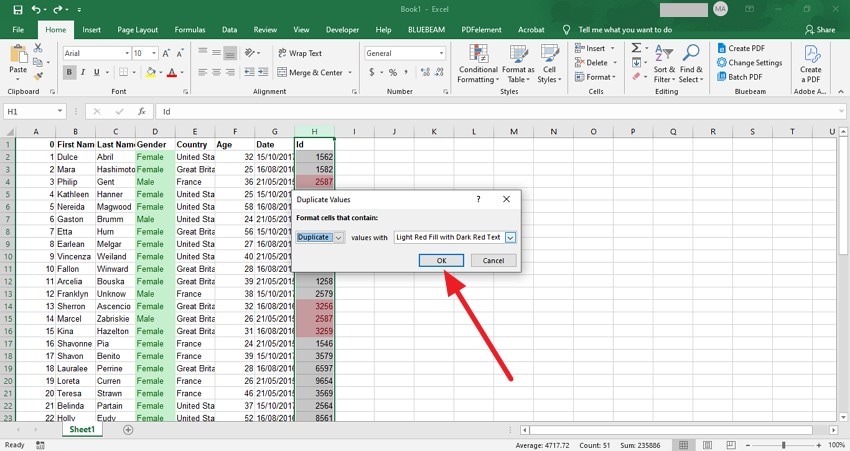This screenshot has height=451, width=850.
Task: Switch to Page Break Preview in status bar
Action: coord(731,445)
